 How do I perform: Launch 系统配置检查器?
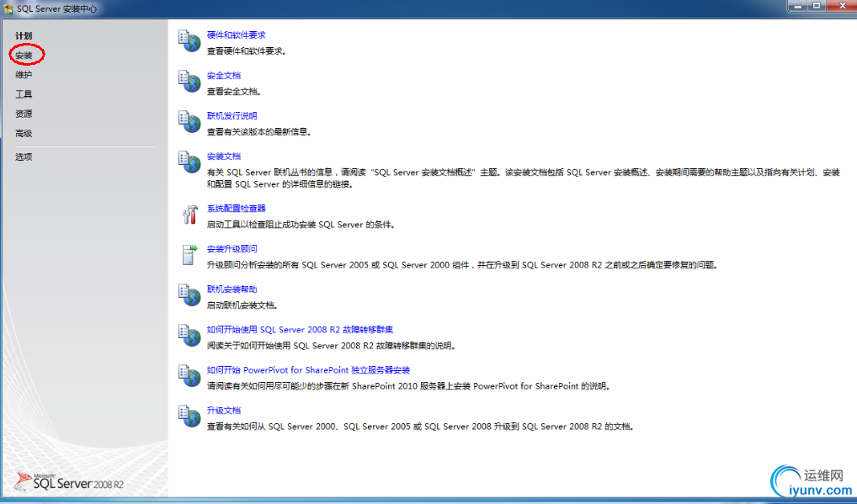pos(236,208)
